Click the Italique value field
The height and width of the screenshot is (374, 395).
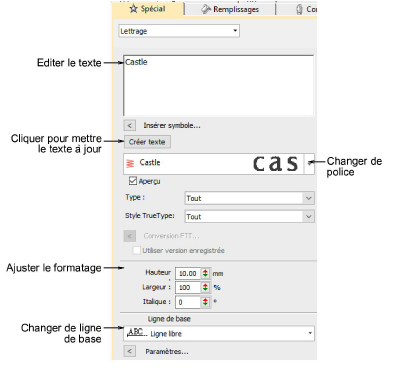(188, 302)
